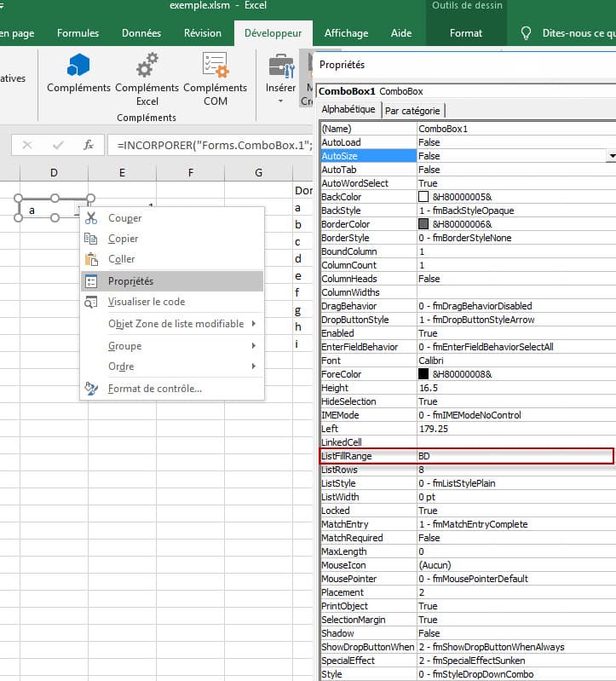Click the Insérer toolbox icon
The width and height of the screenshot is (616, 681).
(280, 66)
